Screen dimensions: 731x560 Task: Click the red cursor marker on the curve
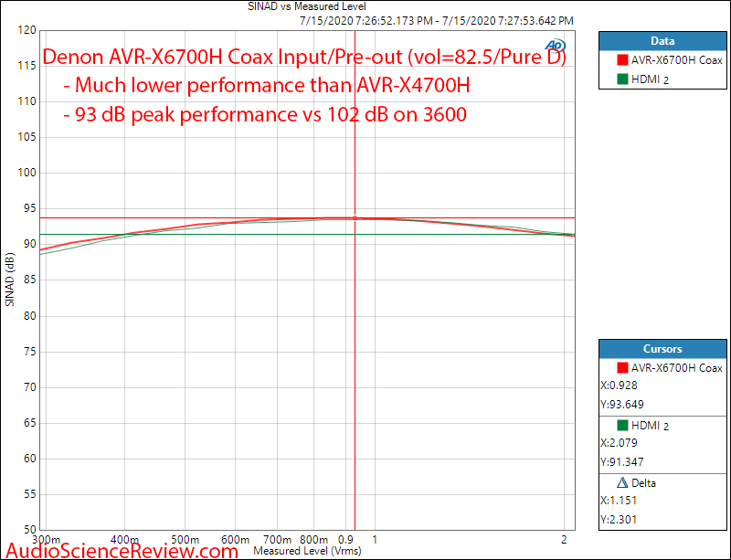[355, 217]
